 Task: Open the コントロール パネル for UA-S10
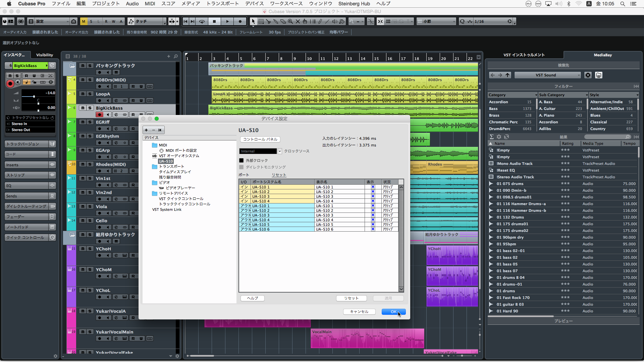260,139
